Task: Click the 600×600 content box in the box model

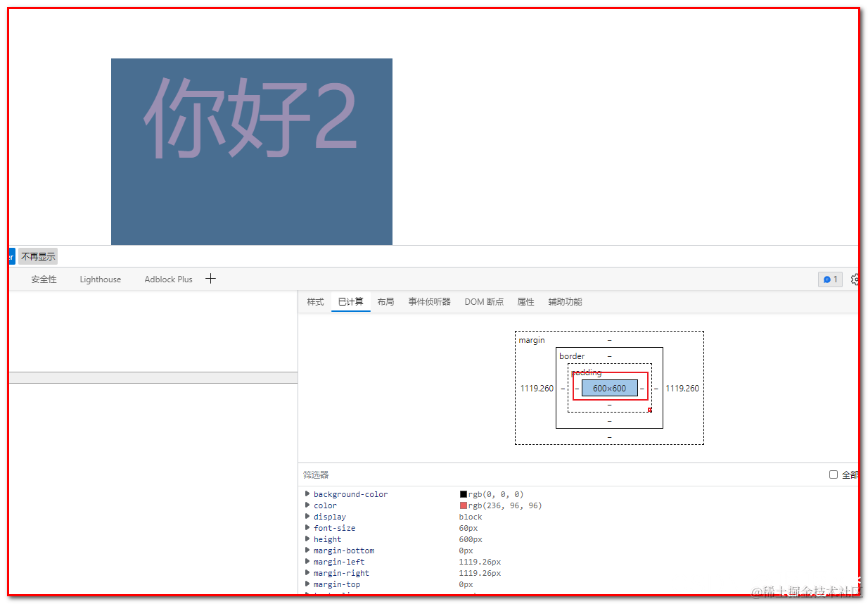Action: click(x=609, y=387)
